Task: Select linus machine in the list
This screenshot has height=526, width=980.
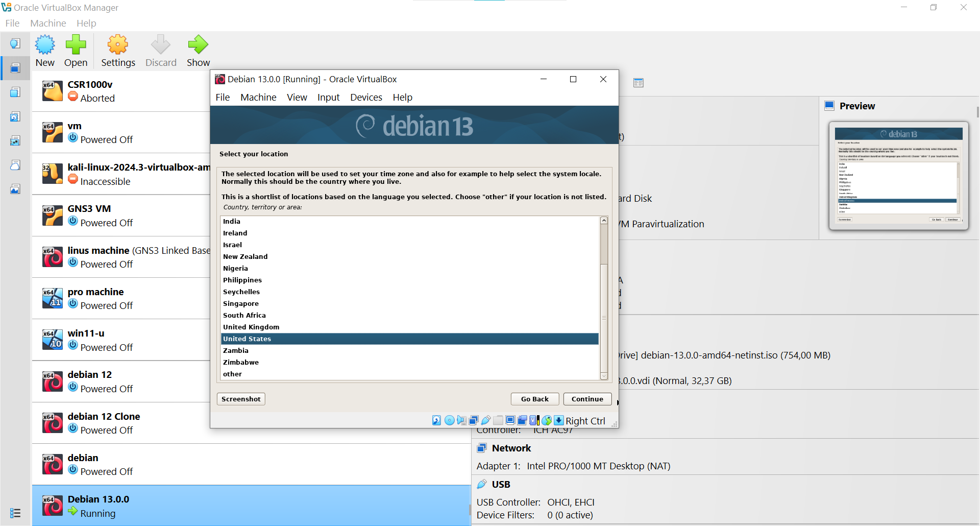Action: pyautogui.click(x=121, y=257)
